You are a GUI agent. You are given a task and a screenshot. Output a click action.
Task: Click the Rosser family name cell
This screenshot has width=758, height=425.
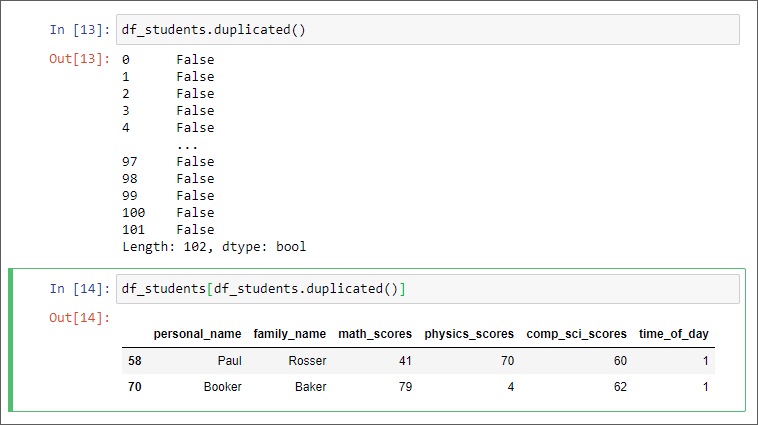[307, 360]
